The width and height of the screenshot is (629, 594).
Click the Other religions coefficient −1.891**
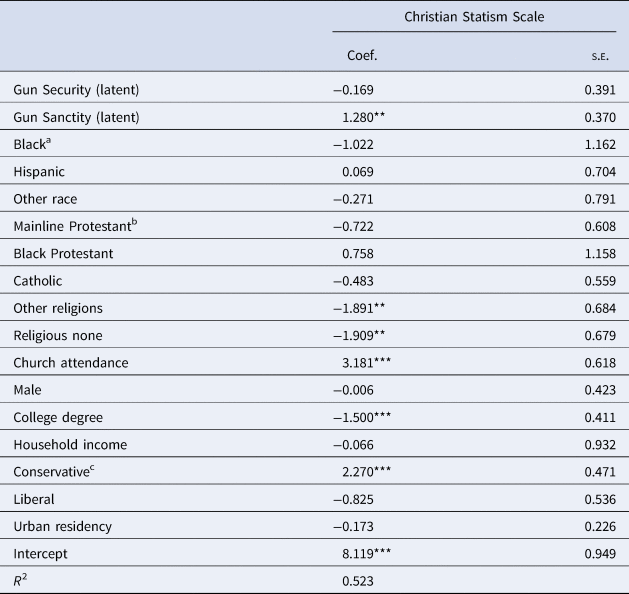click(362, 279)
